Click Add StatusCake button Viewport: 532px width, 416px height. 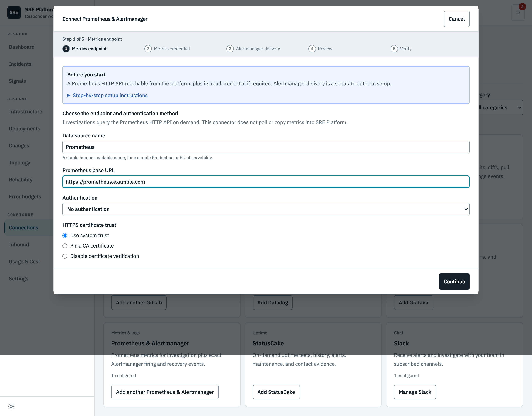[276, 392]
